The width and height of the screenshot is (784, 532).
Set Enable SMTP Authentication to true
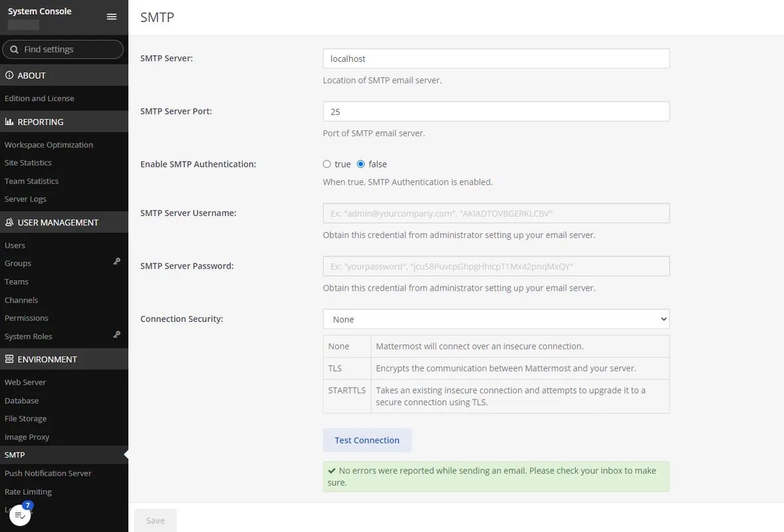coord(327,164)
